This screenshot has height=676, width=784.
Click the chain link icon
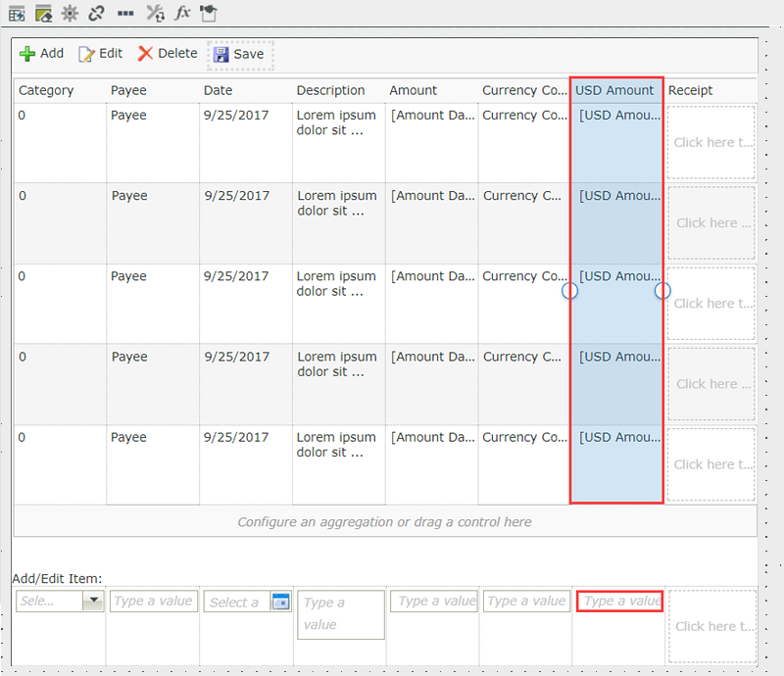(96, 14)
